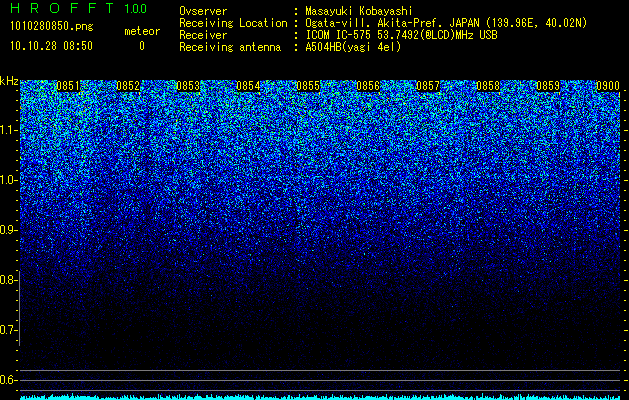Screen dimensions: 629x400
Task: Click the A504HB(yagi 4el) text
Action: point(353,47)
